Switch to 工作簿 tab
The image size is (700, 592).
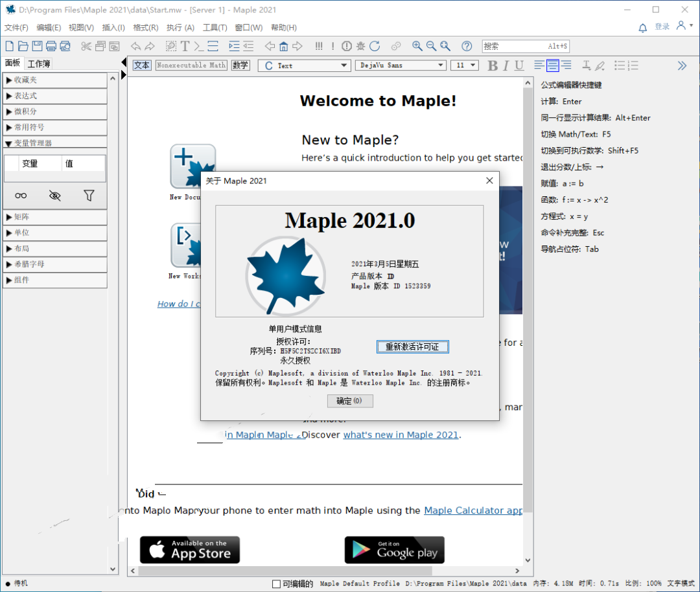(x=39, y=63)
